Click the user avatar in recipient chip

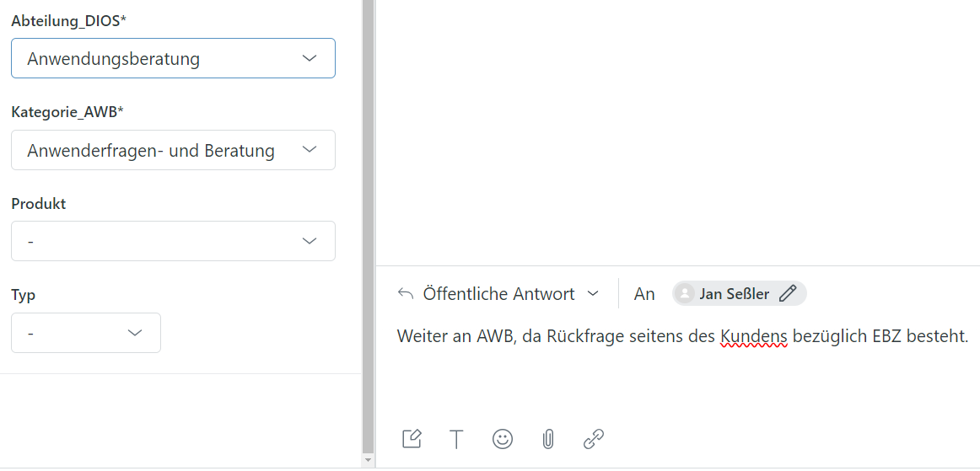coord(687,293)
